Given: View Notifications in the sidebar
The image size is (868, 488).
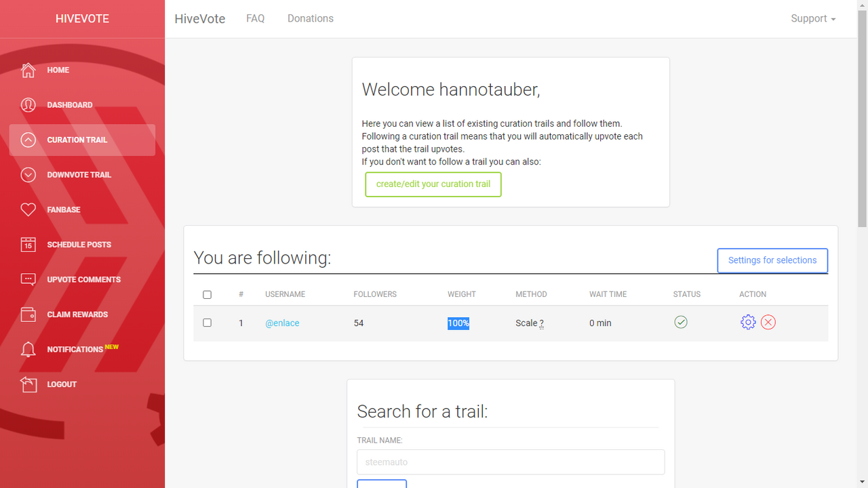Looking at the screenshot, I should coord(82,350).
